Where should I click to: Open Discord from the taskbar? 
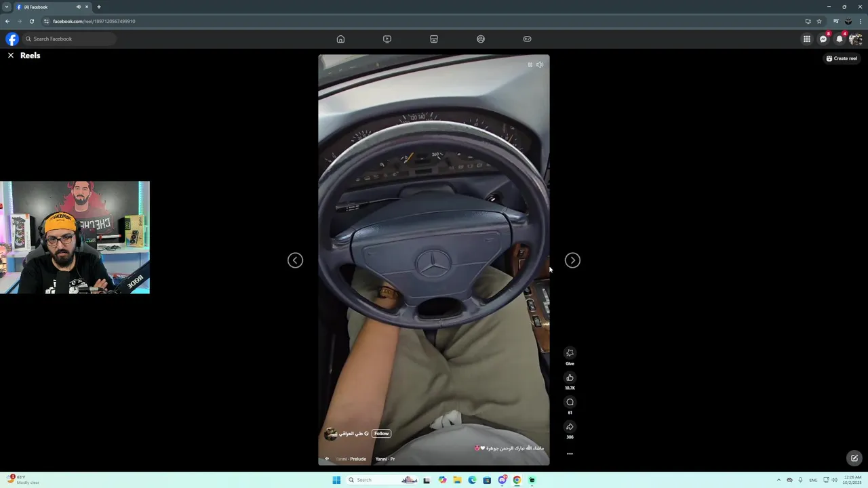[x=502, y=480]
